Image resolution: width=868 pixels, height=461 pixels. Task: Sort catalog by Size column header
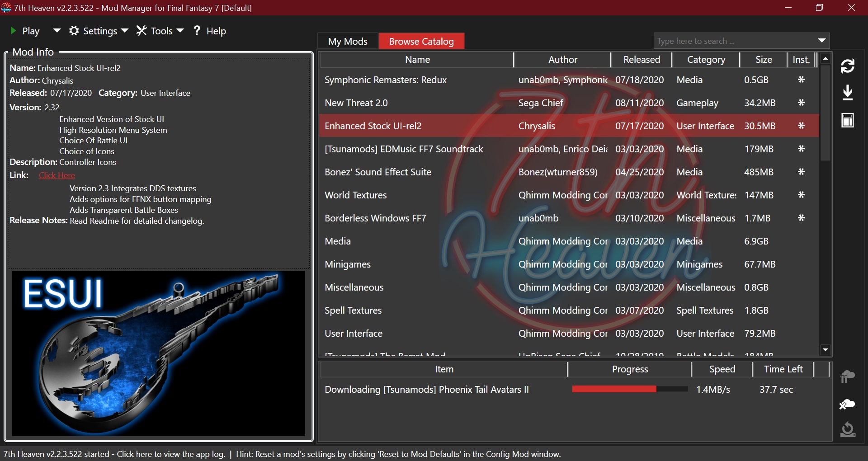tap(764, 60)
